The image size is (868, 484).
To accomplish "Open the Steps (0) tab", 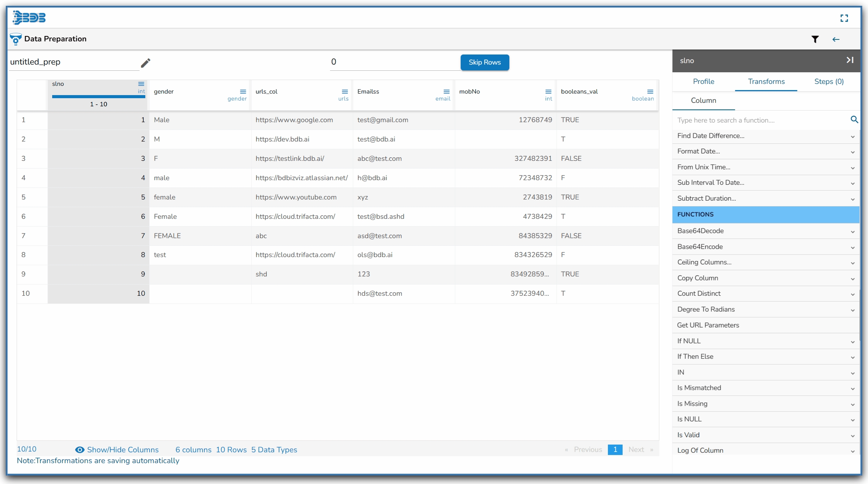I will point(829,82).
